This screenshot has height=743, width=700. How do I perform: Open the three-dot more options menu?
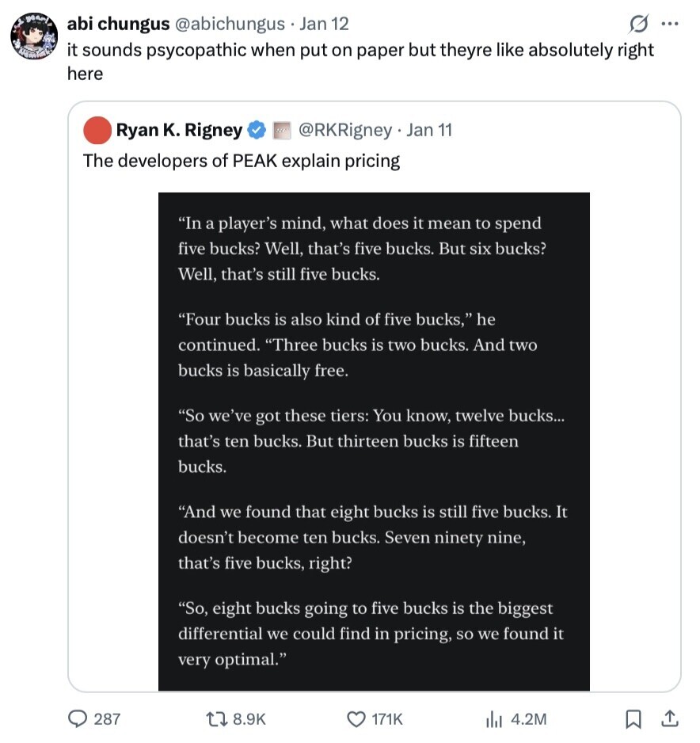point(670,23)
